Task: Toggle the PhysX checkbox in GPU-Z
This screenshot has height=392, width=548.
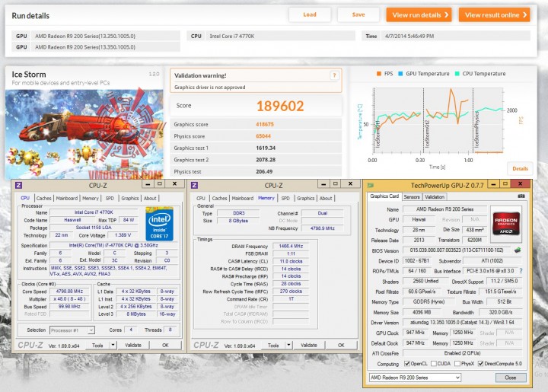Action: point(457,363)
